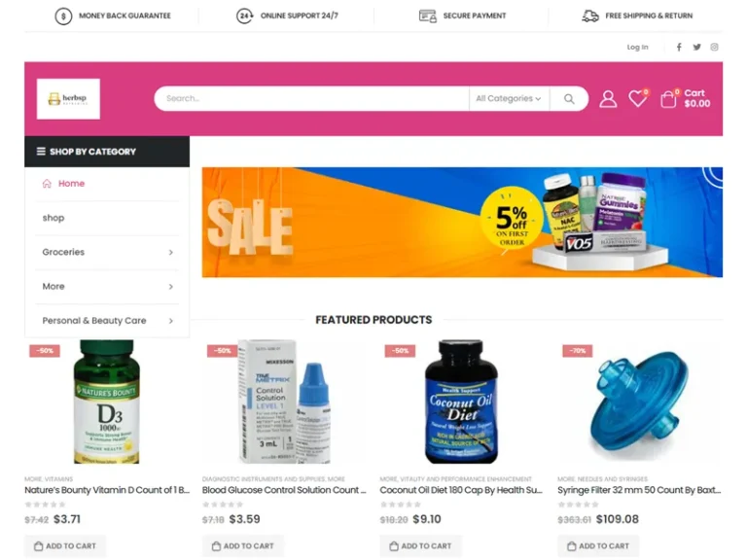Screen dimensions: 747x560
Task: Expand the More category arrow
Action: tap(170, 287)
